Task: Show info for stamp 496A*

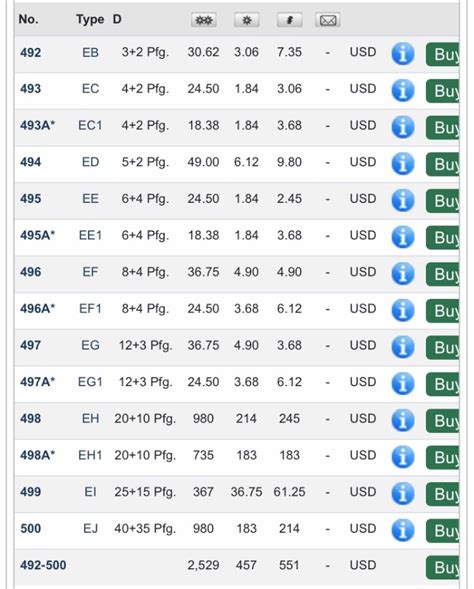Action: (x=403, y=310)
